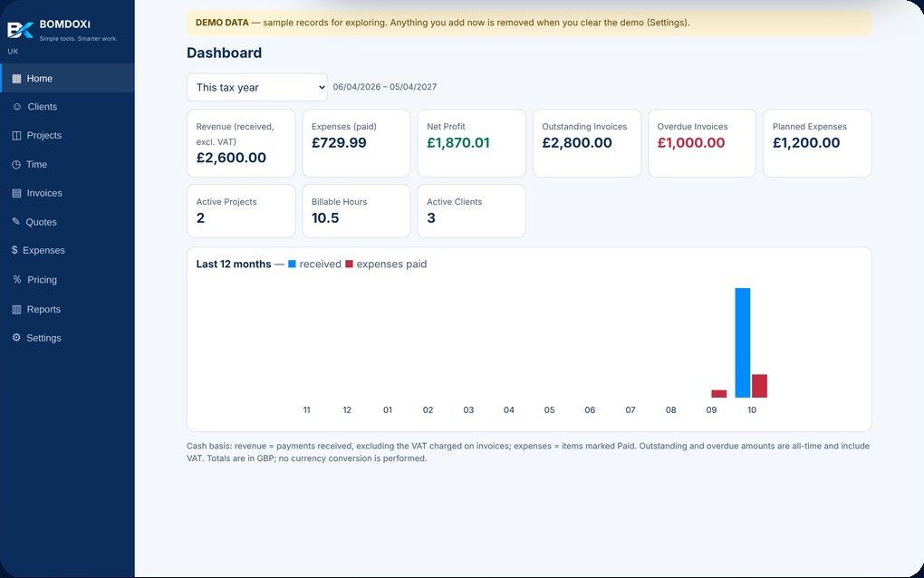Click the 'Last 12 months' chart title
Screen dimensions: 924x578
pos(234,264)
